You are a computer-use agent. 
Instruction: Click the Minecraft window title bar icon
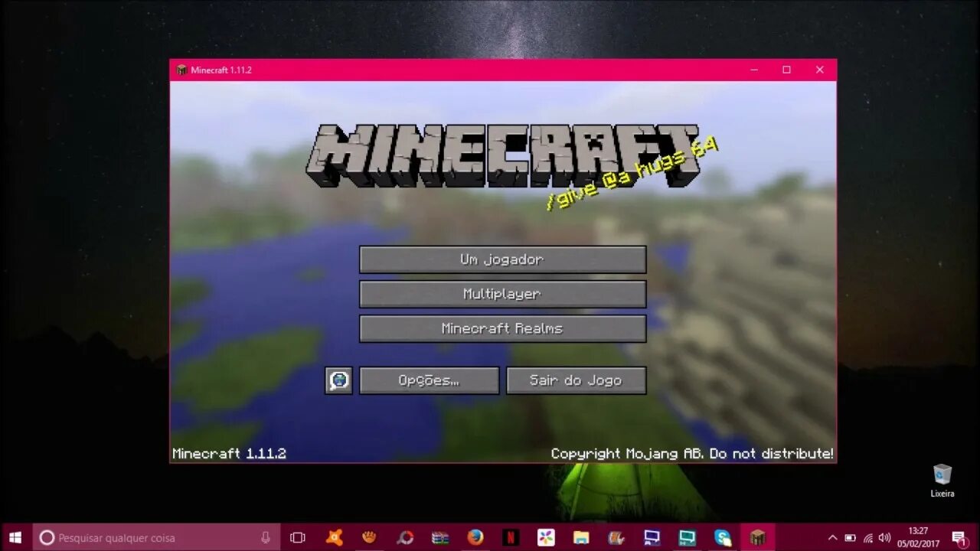(x=181, y=70)
